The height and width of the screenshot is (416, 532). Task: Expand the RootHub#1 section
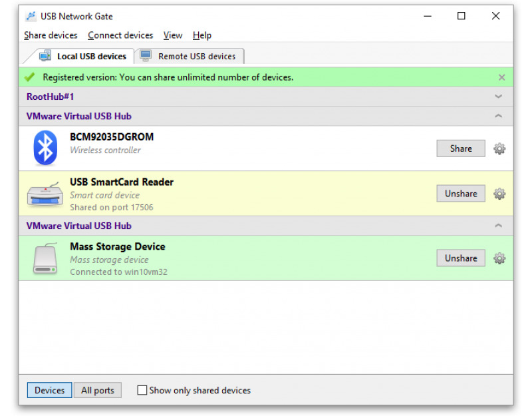click(x=498, y=97)
